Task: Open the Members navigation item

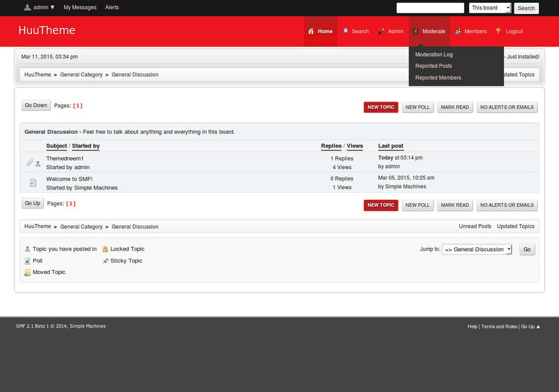Action: (471, 31)
